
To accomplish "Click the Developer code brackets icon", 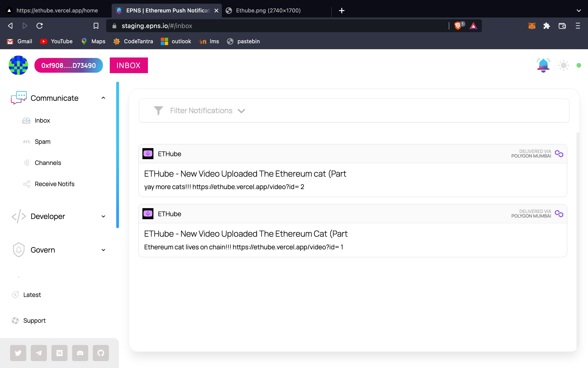I will coord(19,216).
